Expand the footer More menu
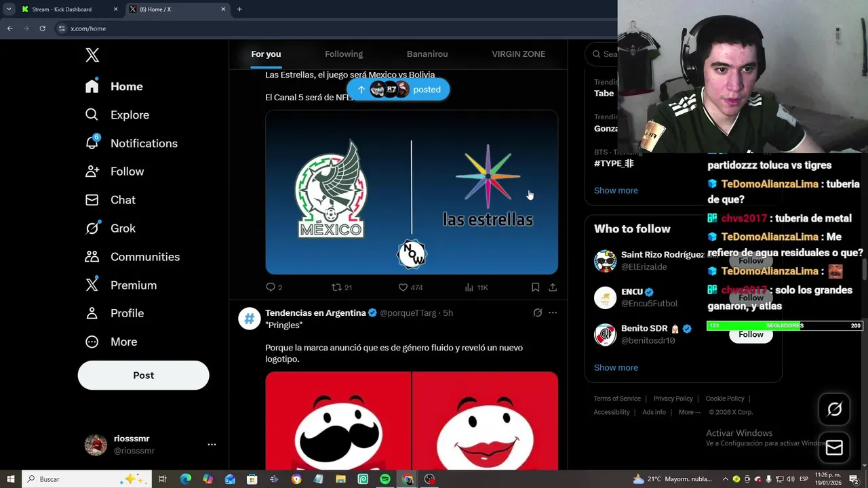Screen dimensions: 868x488 690,412
